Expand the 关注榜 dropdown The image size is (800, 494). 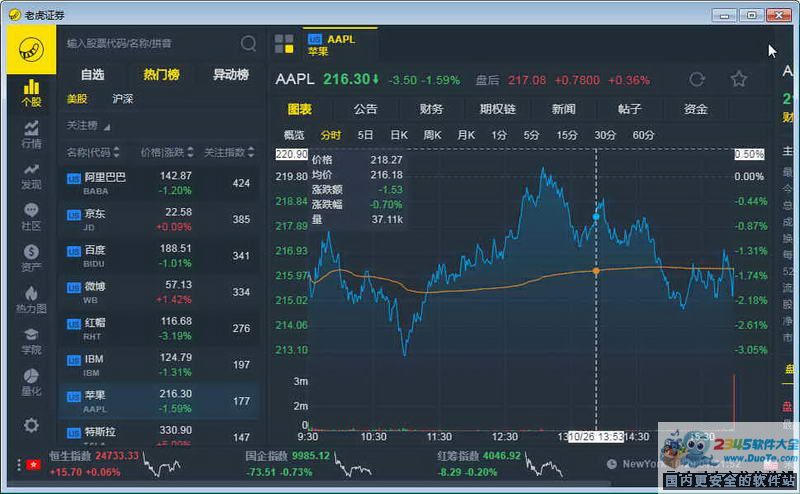88,126
